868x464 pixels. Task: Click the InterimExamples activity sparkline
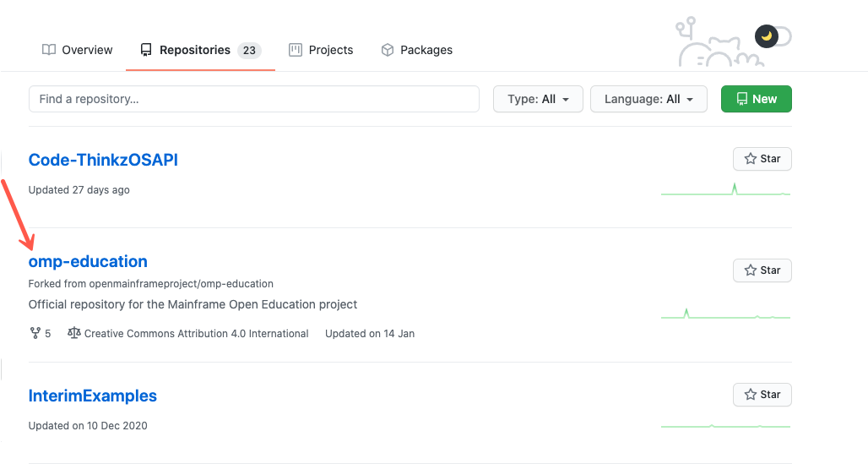(726, 426)
